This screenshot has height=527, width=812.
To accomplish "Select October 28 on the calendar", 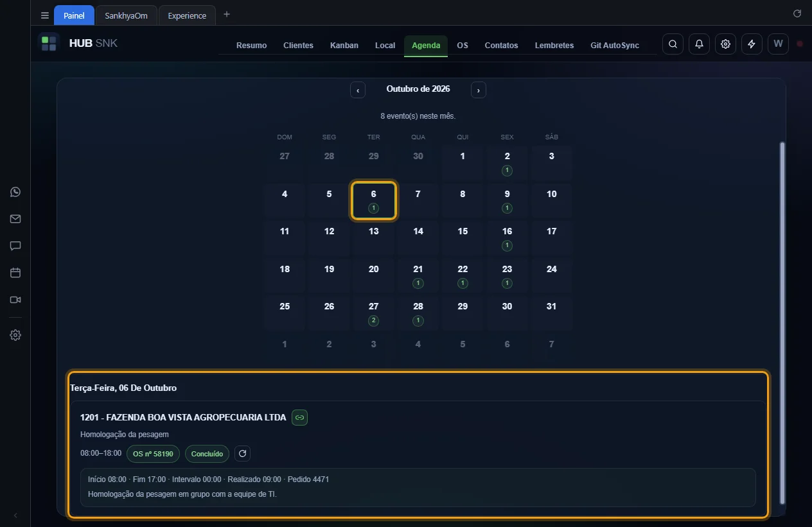I will pos(418,313).
